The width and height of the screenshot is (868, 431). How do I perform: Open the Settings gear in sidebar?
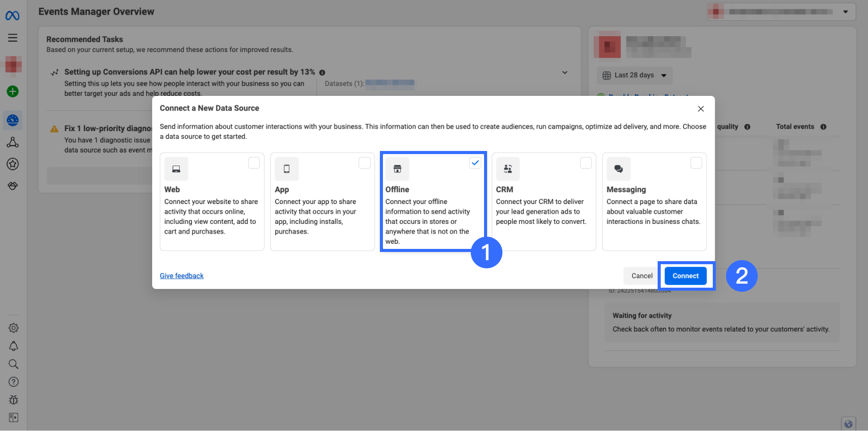tap(14, 328)
